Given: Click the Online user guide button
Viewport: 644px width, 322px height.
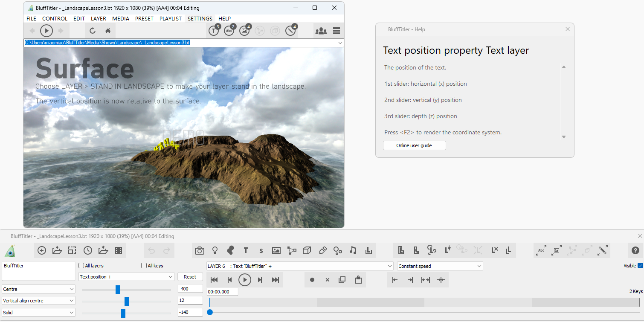Looking at the screenshot, I should [414, 145].
